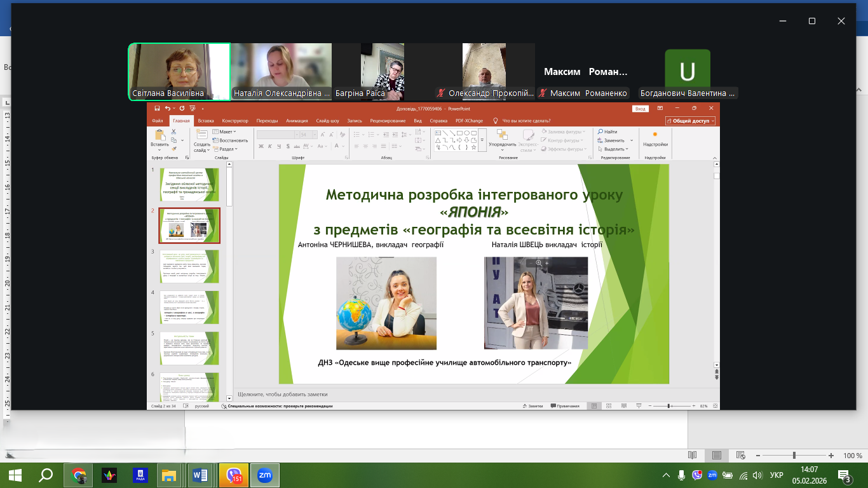Click the Надстройки add-ins icon
868x488 pixels.
pos(655,135)
